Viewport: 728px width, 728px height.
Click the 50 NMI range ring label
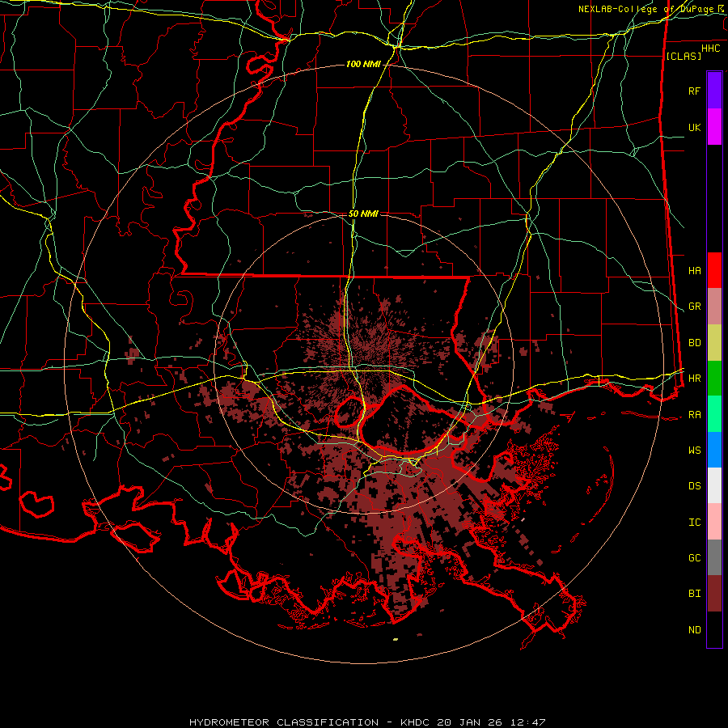(363, 214)
